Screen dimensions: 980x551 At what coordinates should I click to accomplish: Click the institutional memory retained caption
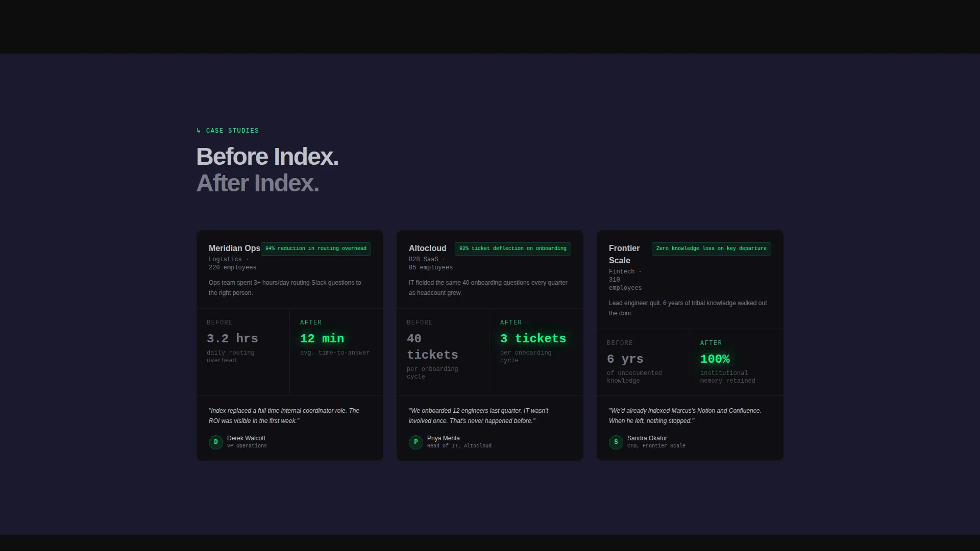point(728,377)
